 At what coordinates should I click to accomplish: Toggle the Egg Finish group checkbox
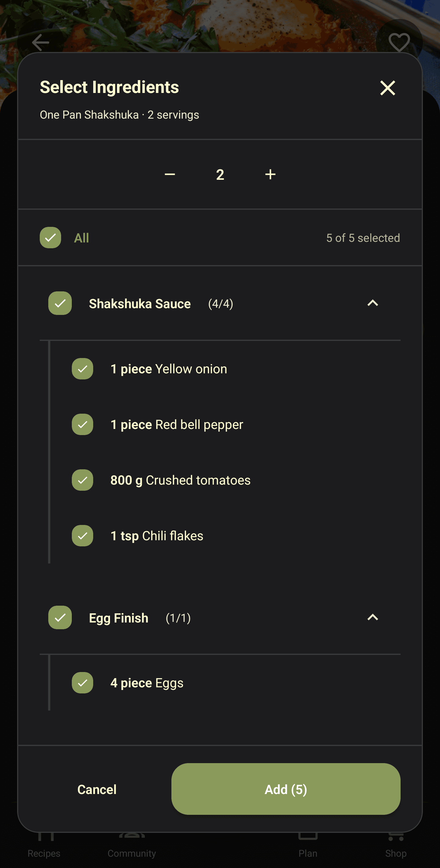click(60, 618)
